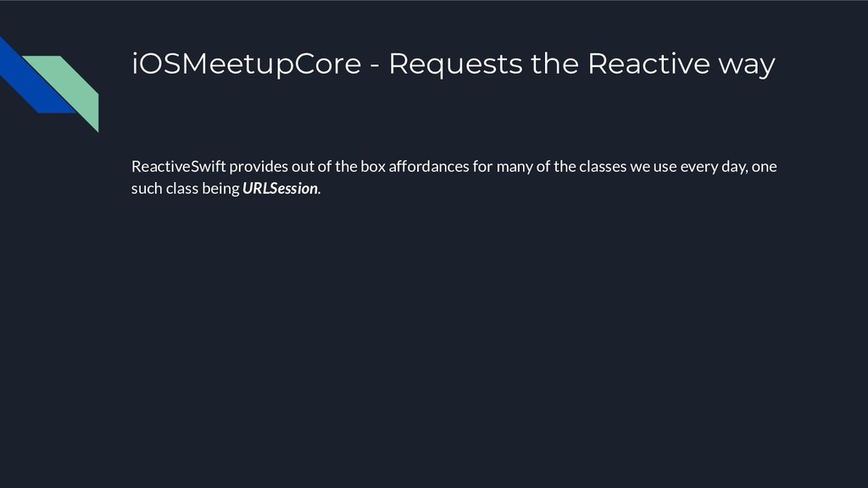Click the word ReactiveSwift in the paragraph
Image resolution: width=868 pixels, height=488 pixels.
[178, 166]
